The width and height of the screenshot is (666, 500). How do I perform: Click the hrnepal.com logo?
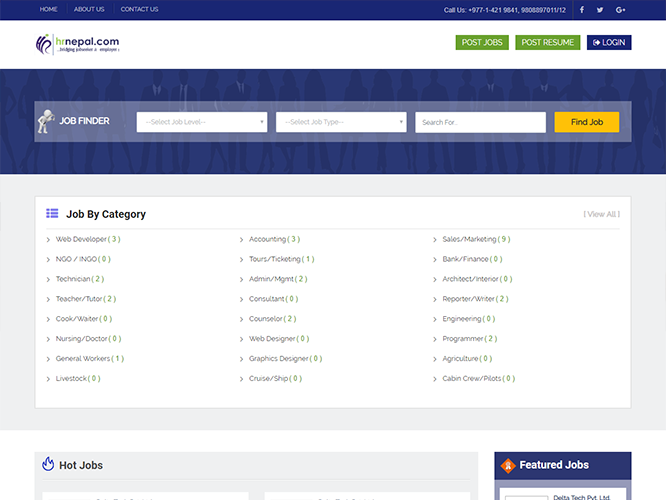tap(77, 44)
